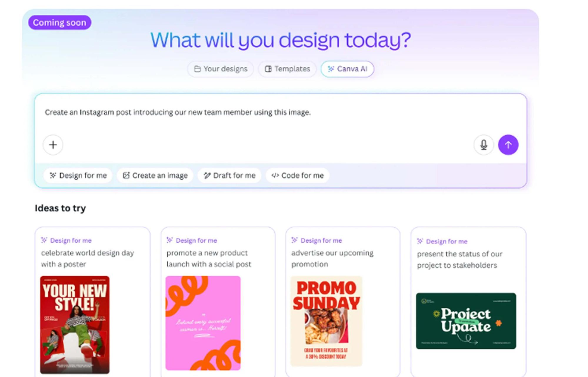588x377 pixels.
Task: Click the microphone voice input icon
Action: [x=484, y=145]
